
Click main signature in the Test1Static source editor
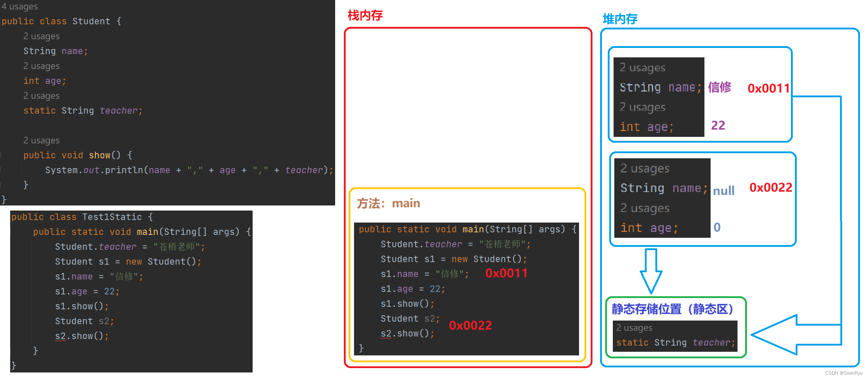tap(142, 232)
